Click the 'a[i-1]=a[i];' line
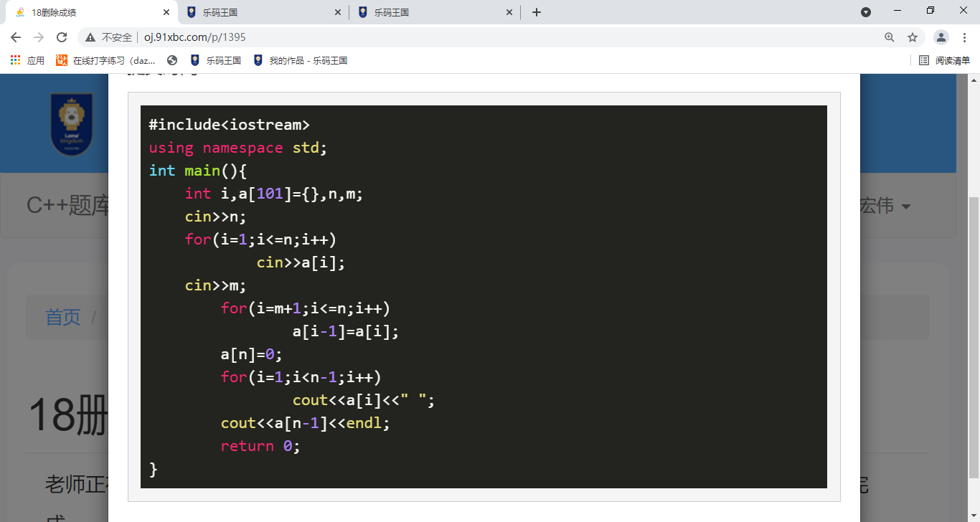Image resolution: width=980 pixels, height=522 pixels. (345, 331)
